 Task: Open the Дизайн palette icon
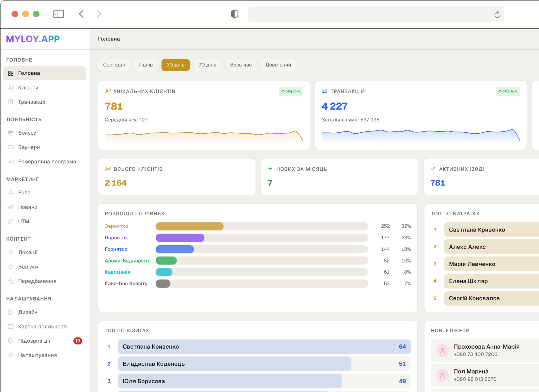11,312
